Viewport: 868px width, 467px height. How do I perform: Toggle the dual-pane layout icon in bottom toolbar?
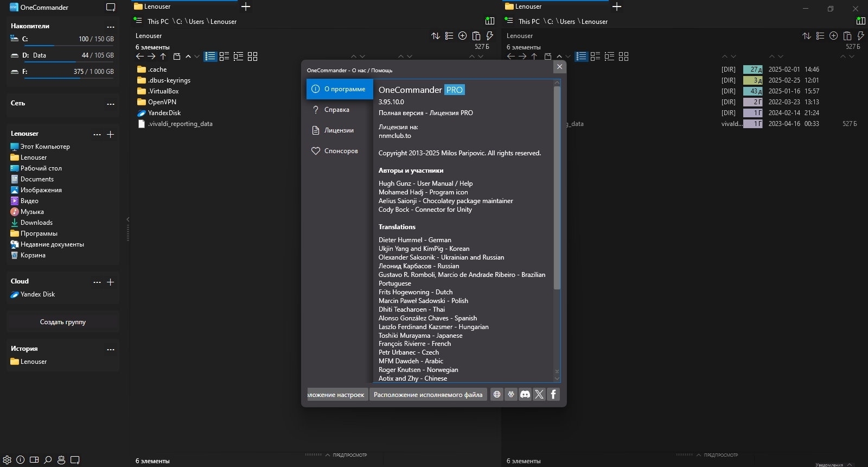(34, 460)
